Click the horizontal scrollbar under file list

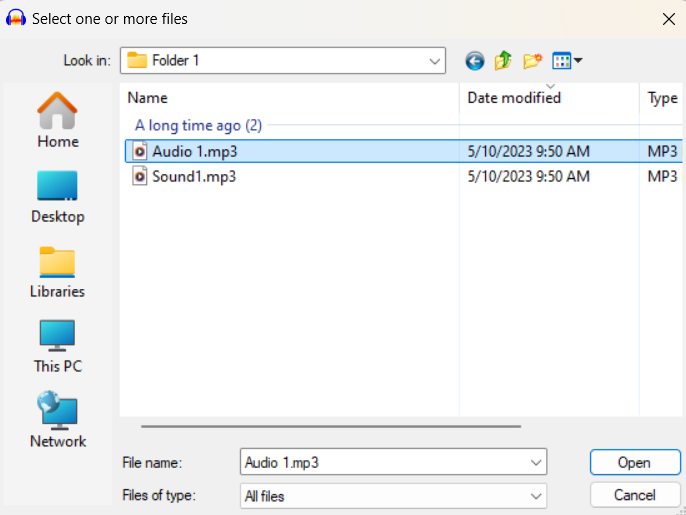pos(331,426)
